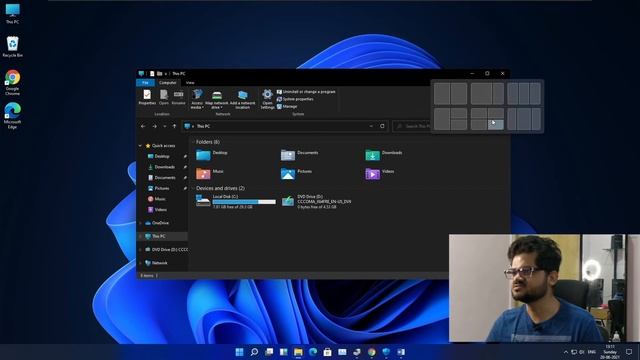Select the Videos folder icon
This screenshot has width=640, height=360.
372,173
